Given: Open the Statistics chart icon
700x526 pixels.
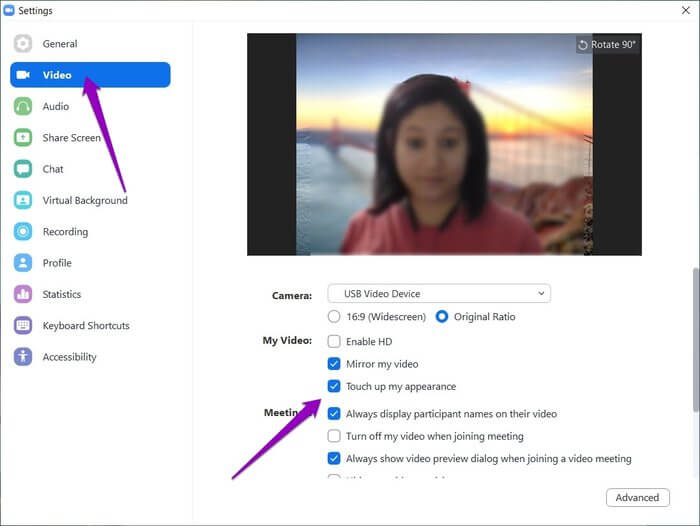Looking at the screenshot, I should point(23,294).
